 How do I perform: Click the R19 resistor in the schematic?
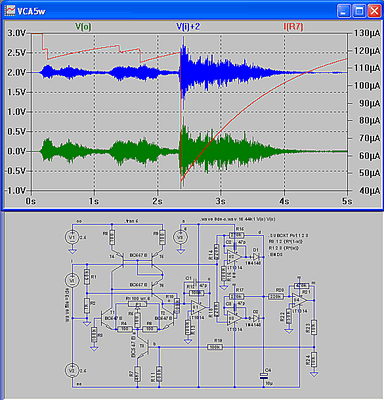[215, 347]
